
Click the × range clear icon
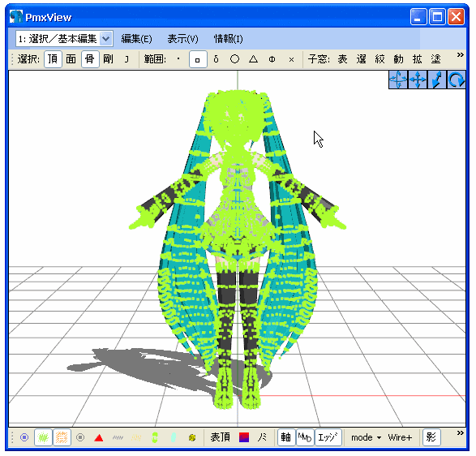[x=291, y=59]
